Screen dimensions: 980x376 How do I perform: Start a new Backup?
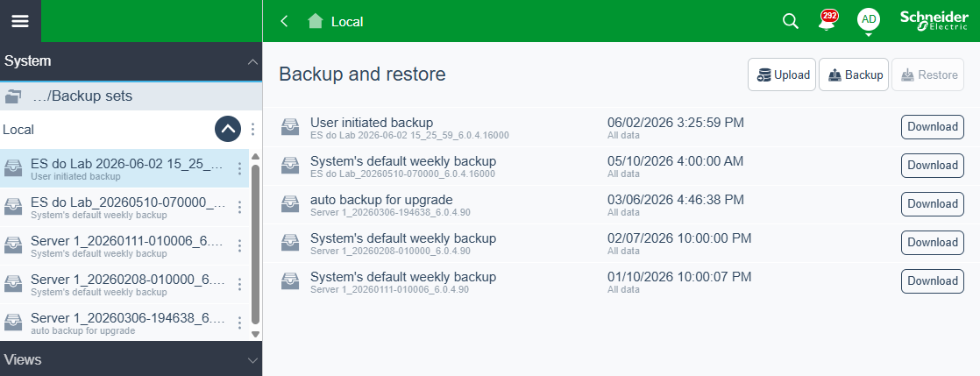coord(854,75)
